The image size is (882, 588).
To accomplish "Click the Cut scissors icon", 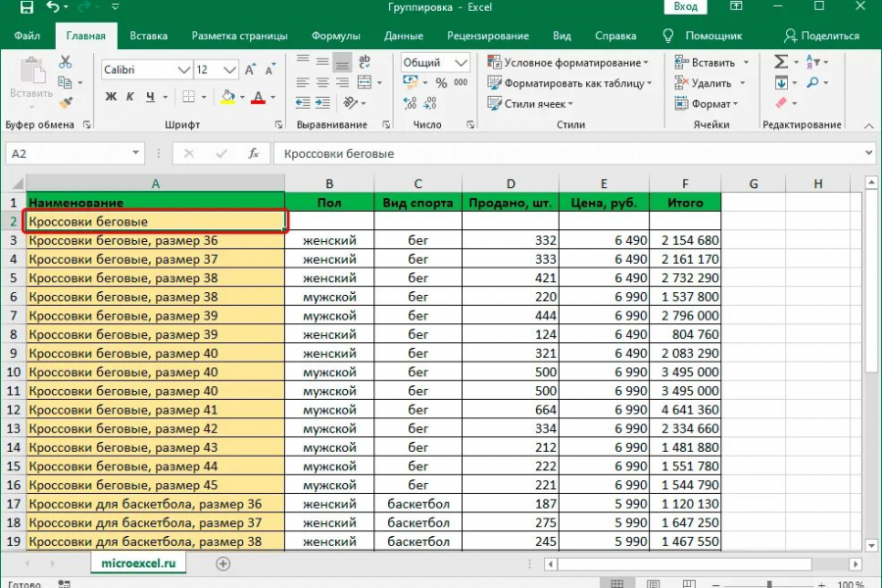I will [x=65, y=62].
